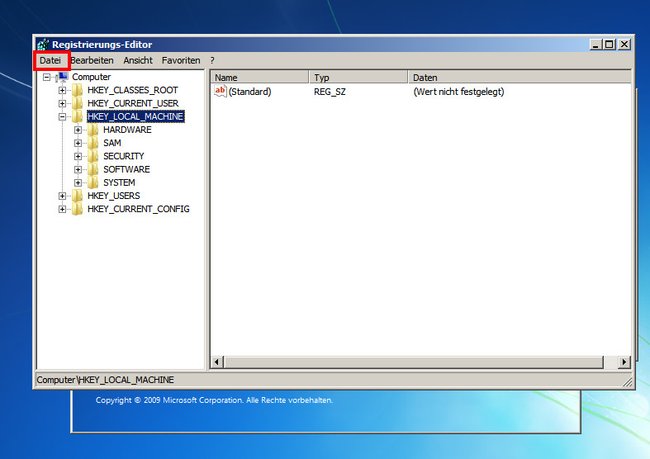Click the horizontal scrollbar thumb

(x=414, y=362)
